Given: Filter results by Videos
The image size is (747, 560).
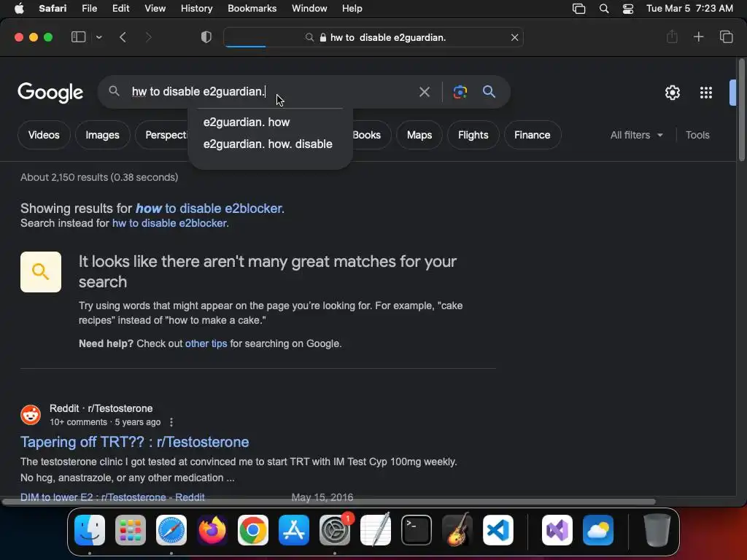Looking at the screenshot, I should tap(44, 135).
